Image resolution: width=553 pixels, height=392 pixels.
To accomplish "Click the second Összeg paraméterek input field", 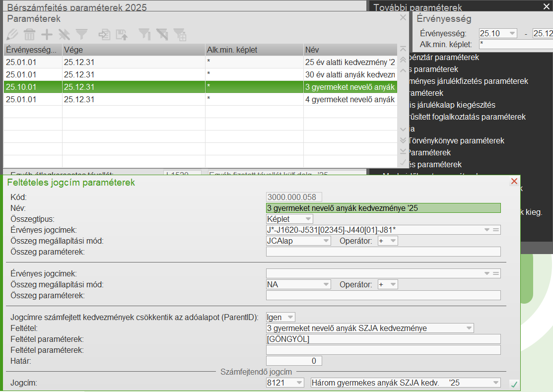I will [383, 295].
